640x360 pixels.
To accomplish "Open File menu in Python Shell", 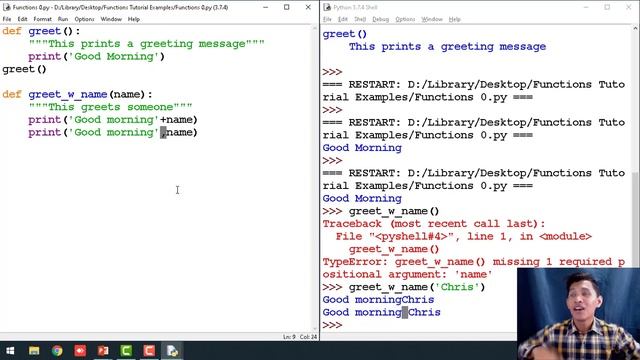I will 327,19.
